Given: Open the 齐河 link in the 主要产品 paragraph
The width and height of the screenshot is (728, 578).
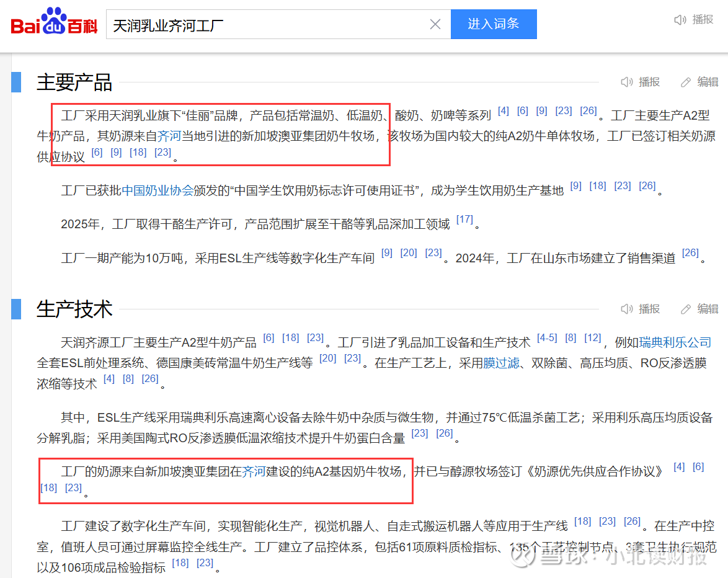Looking at the screenshot, I should [x=169, y=136].
